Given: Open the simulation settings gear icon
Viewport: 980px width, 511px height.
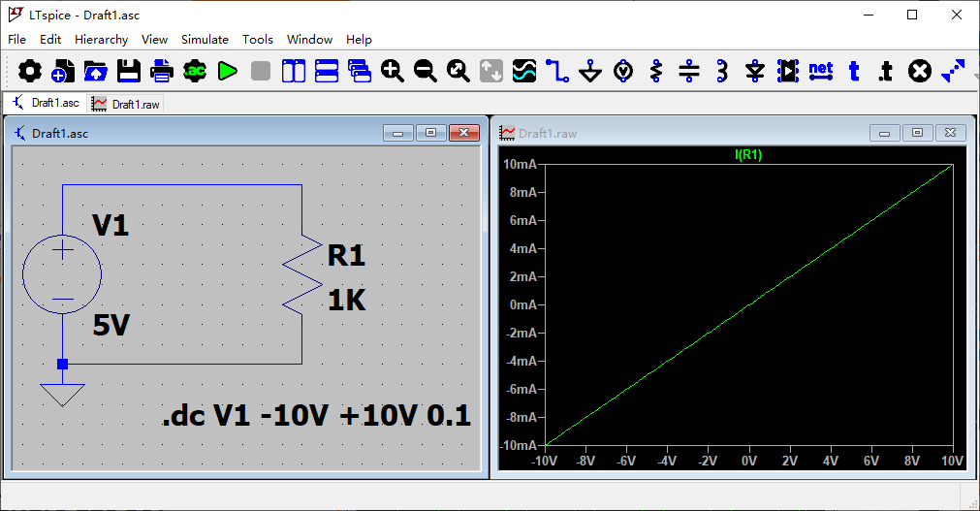Looking at the screenshot, I should [29, 72].
